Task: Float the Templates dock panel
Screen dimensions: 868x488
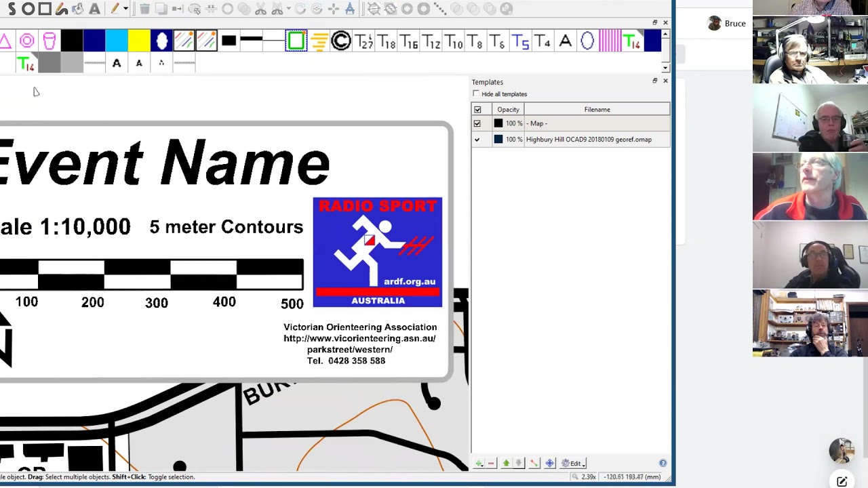Action: click(x=655, y=81)
